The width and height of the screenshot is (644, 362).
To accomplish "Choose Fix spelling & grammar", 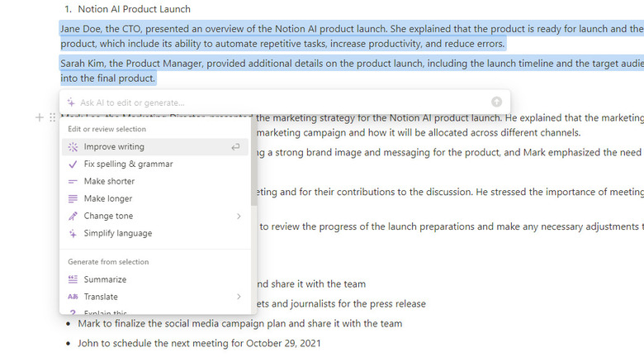I will click(x=155, y=164).
